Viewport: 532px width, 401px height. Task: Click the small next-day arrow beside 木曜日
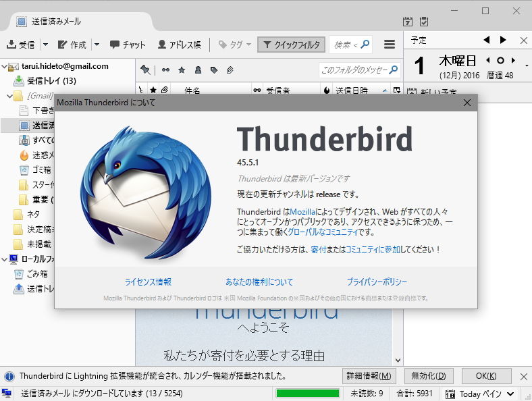[513, 61]
